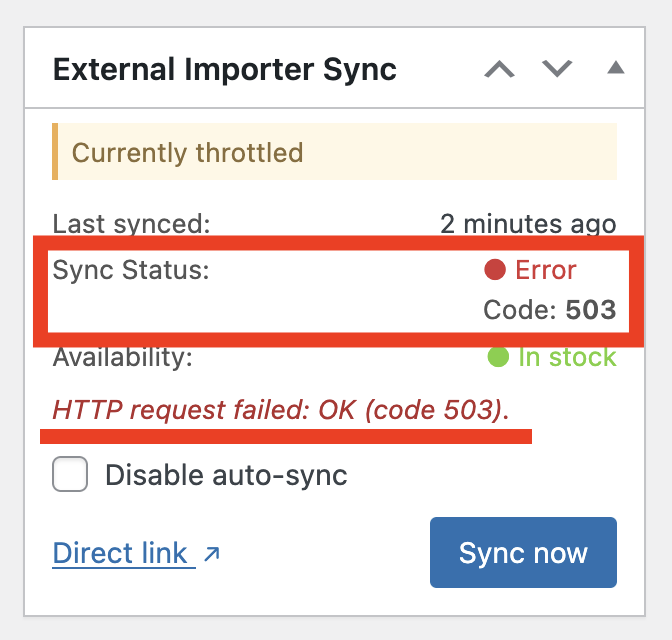The image size is (672, 640).
Task: Enable the Disable auto-sync checkbox
Action: [70, 475]
